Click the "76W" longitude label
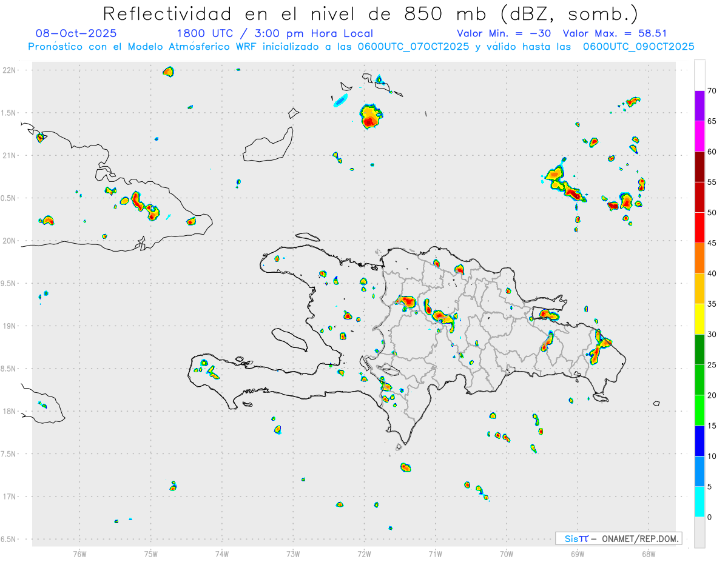This screenshot has height=562, width=728. (79, 554)
